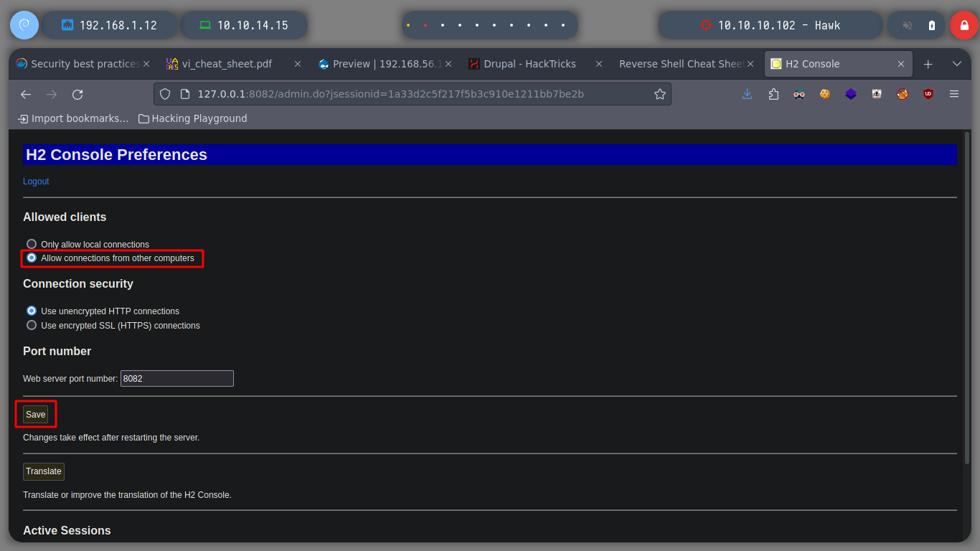This screenshot has width=980, height=551.
Task: Click the crossed-out cookie extension icon
Action: (903, 94)
